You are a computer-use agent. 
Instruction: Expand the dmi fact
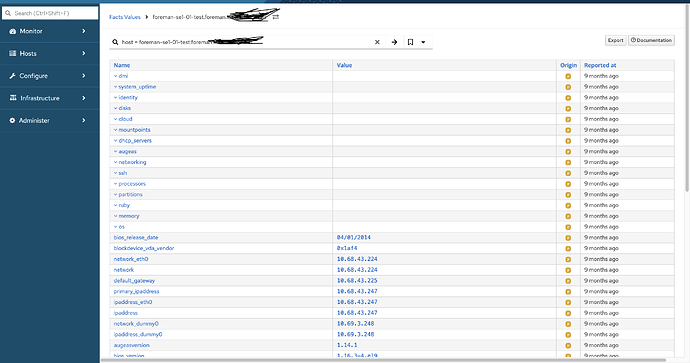[121, 76]
